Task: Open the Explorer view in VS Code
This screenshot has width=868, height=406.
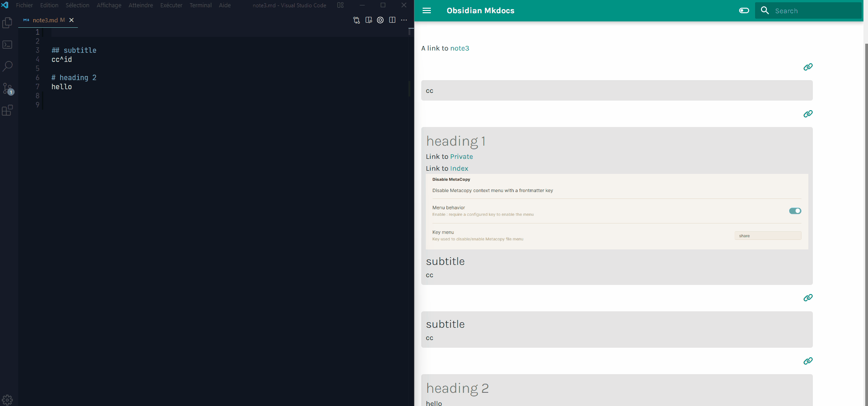Action: click(7, 23)
